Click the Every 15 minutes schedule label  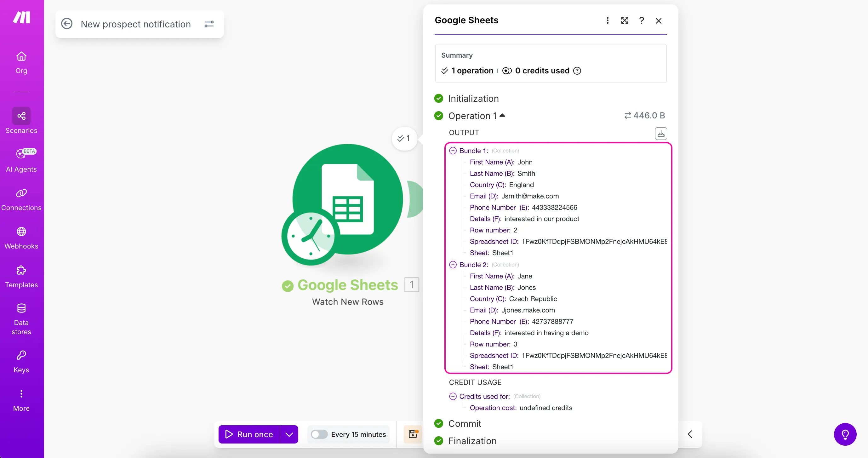pyautogui.click(x=358, y=434)
